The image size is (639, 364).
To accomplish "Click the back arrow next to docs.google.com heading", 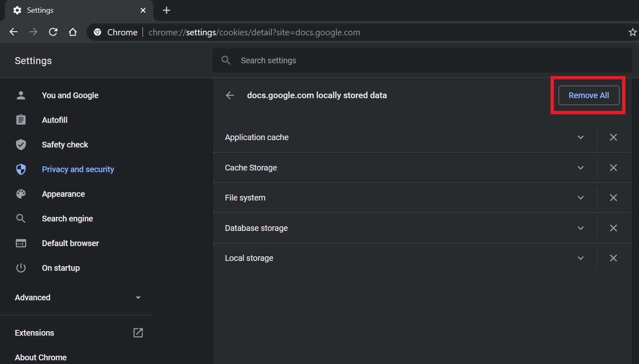I will point(230,95).
